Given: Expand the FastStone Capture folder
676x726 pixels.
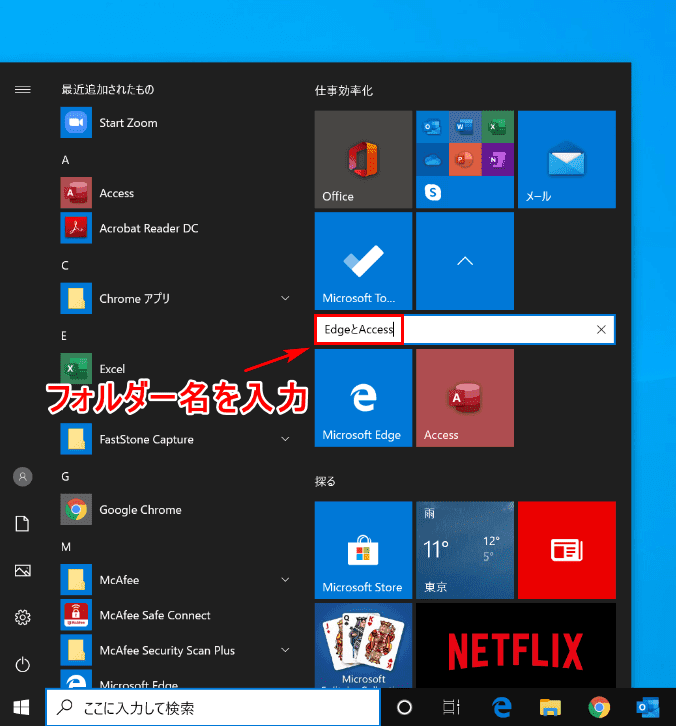Looking at the screenshot, I should click(286, 439).
